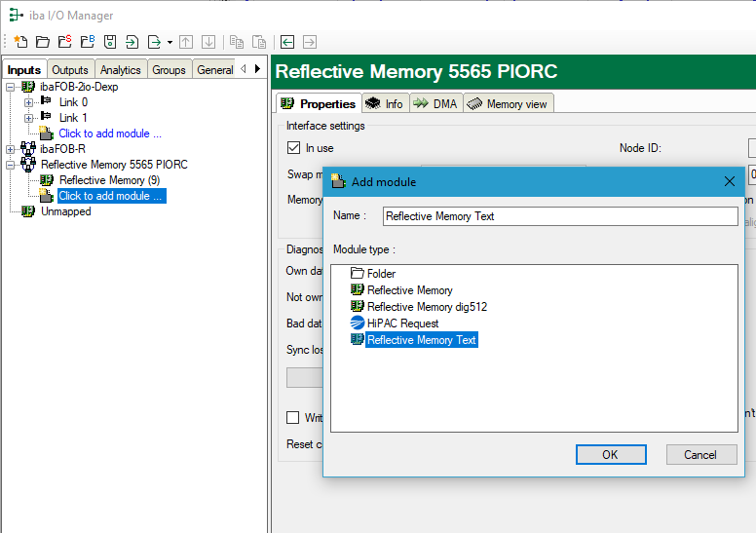The width and height of the screenshot is (756, 533).
Task: Choose Reflective Memory dig512 module type
Action: coord(427,307)
